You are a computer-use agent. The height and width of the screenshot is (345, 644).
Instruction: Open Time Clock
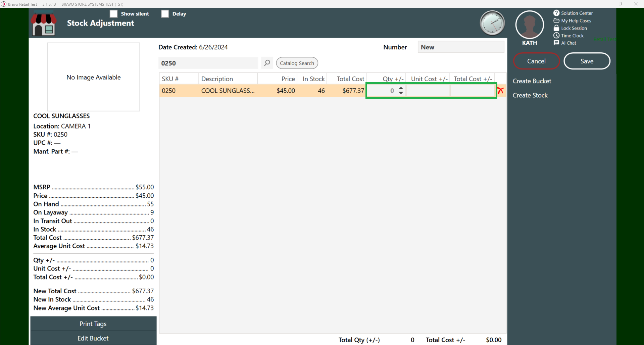coord(572,36)
